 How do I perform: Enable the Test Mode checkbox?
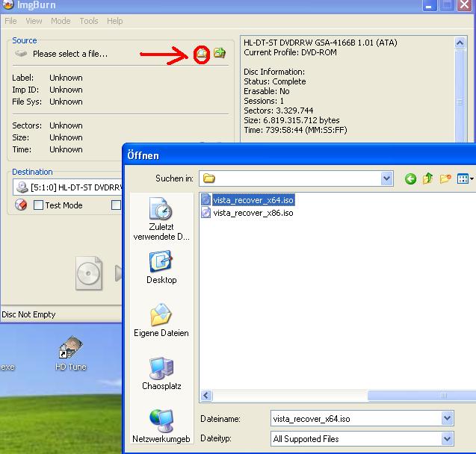tap(38, 205)
